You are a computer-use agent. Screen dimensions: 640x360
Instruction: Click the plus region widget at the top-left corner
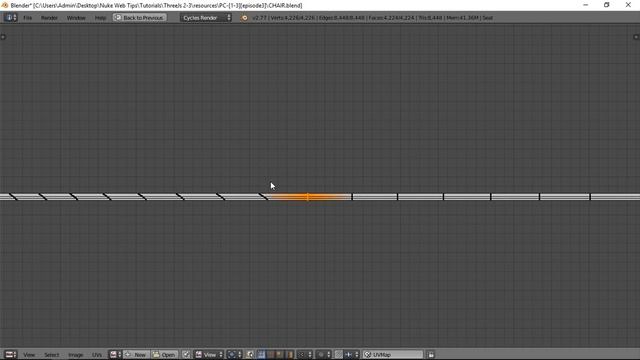point(3,37)
